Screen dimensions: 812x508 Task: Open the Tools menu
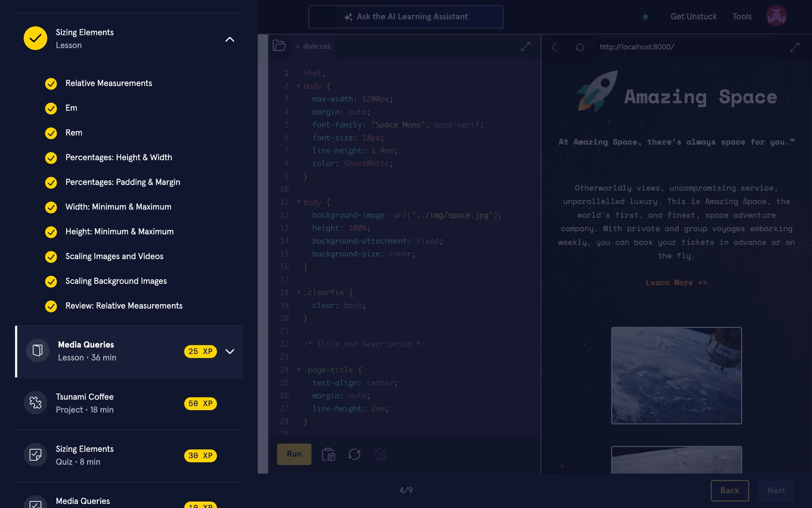[x=742, y=17]
